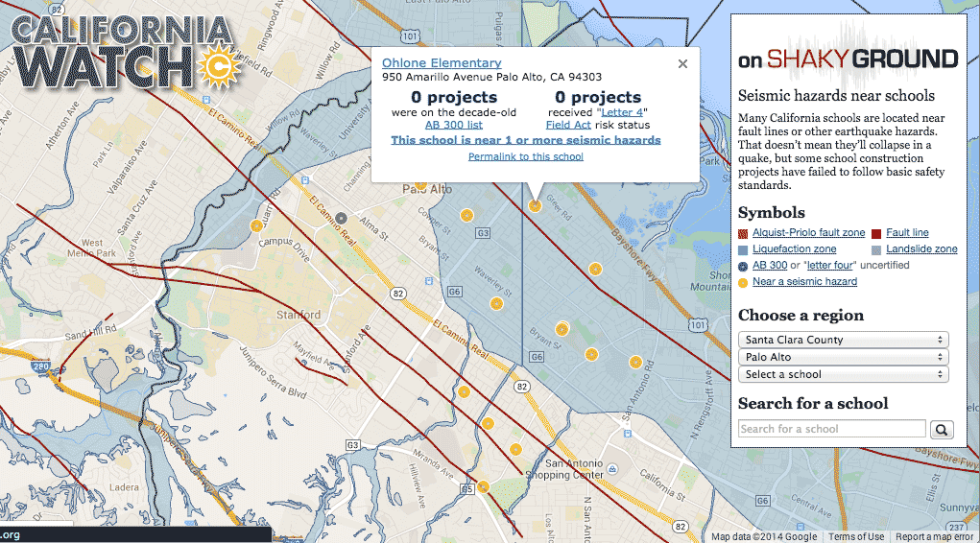The image size is (980, 543).
Task: Click the Landslide zone legend swatch
Action: click(876, 250)
